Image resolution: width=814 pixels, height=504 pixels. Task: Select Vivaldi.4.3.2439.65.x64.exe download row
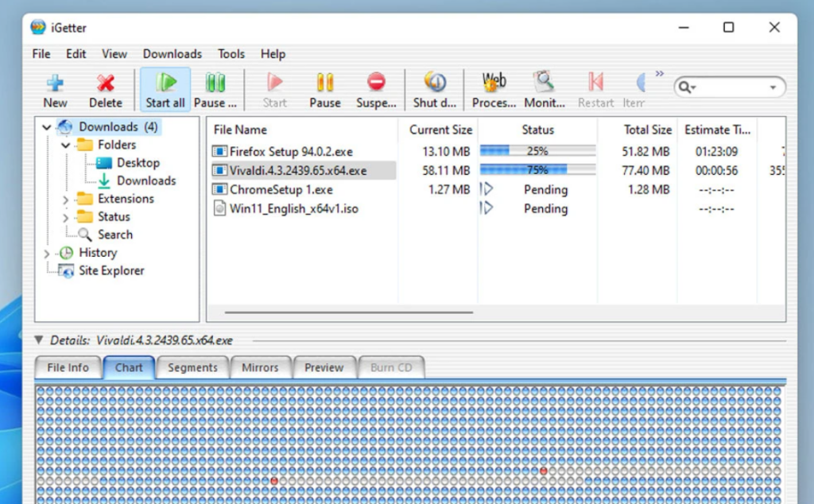(304, 170)
